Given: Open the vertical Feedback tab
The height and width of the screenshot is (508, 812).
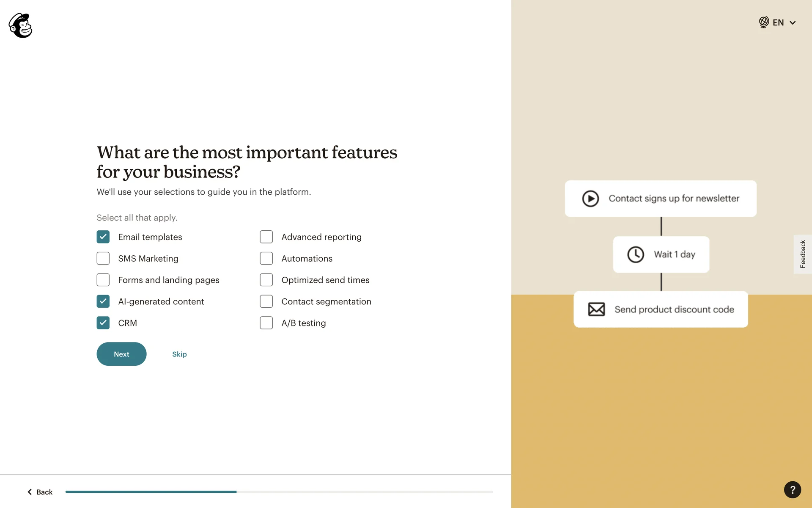Looking at the screenshot, I should pyautogui.click(x=802, y=254).
